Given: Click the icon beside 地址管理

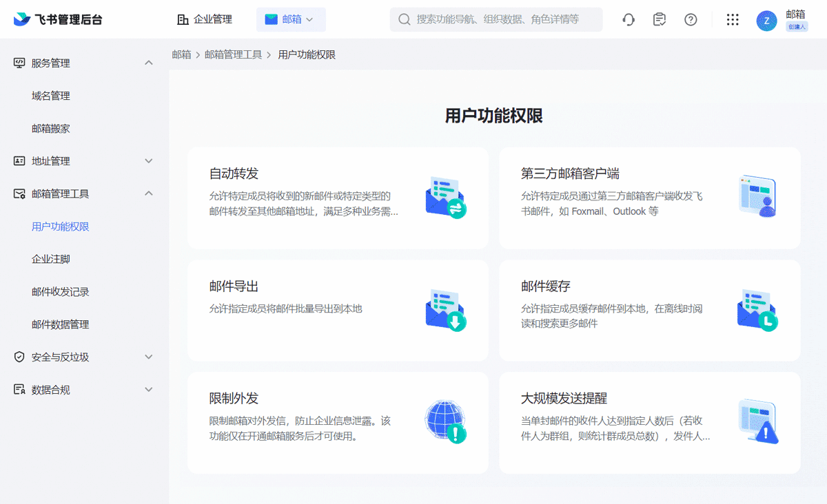Looking at the screenshot, I should 20,160.
